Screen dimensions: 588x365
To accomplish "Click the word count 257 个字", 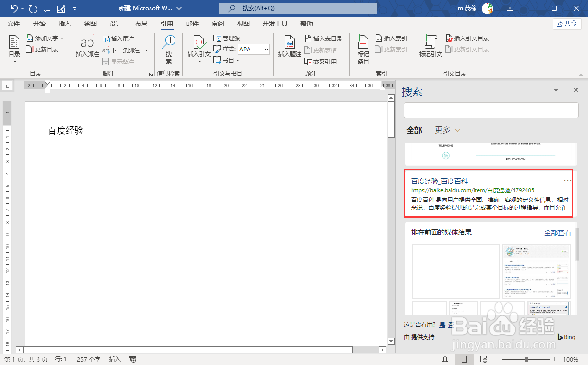I will [x=88, y=359].
